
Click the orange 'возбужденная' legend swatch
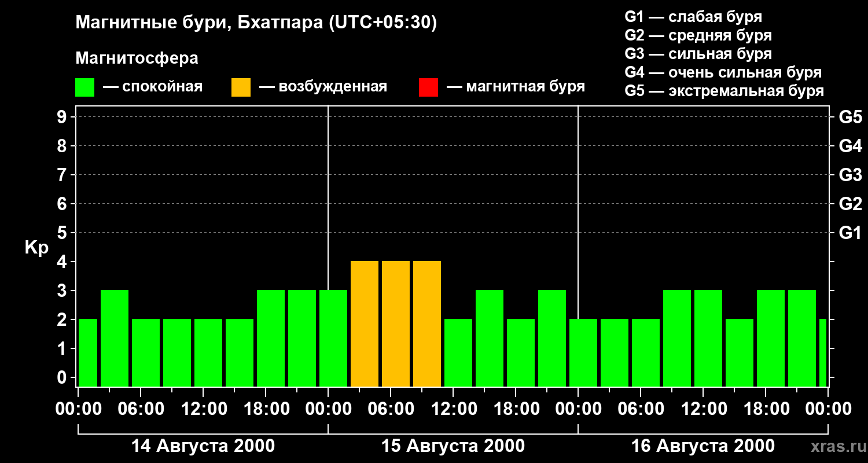click(x=241, y=87)
